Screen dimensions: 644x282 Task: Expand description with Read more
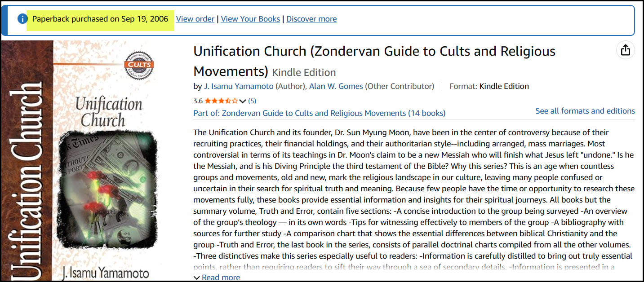coord(217,278)
